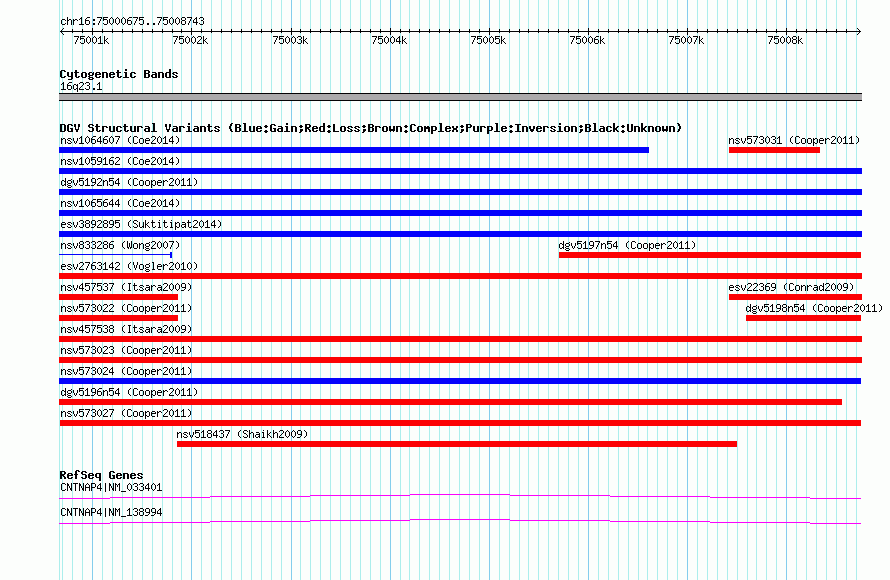Screen dimensions: 890x580
Task: Click the nsv573024 blue gain bar
Action: click(460, 381)
